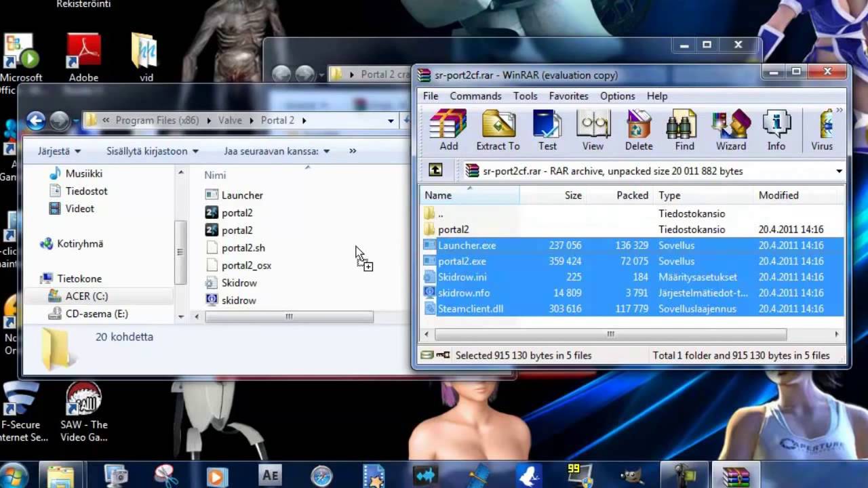Open File Explorer from the taskbar
The height and width of the screenshot is (488, 868).
point(60,476)
